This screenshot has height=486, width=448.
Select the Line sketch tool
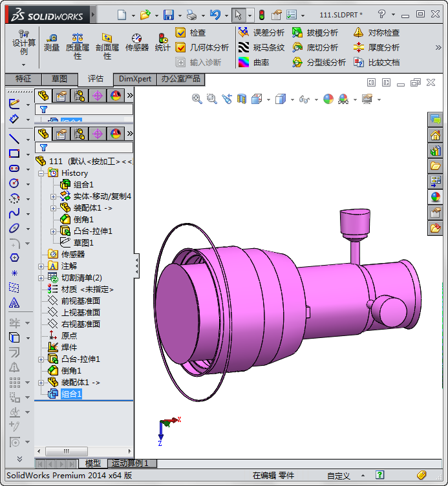click(14, 138)
